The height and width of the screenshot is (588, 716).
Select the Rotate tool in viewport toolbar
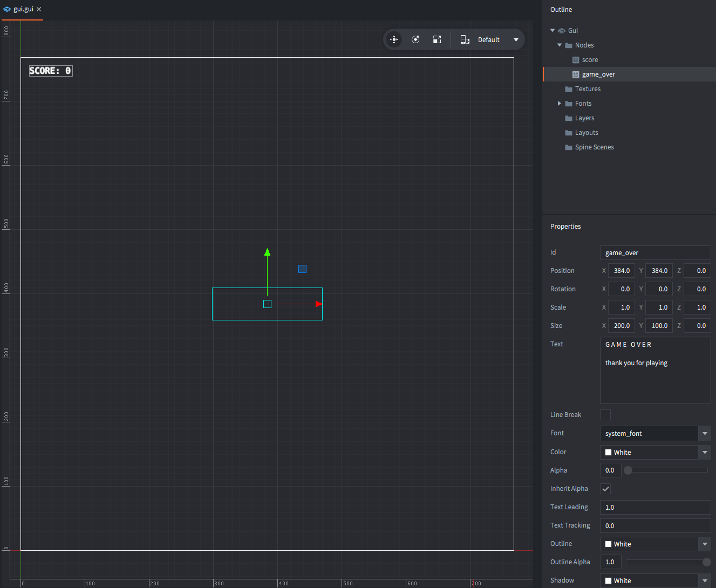tap(415, 39)
